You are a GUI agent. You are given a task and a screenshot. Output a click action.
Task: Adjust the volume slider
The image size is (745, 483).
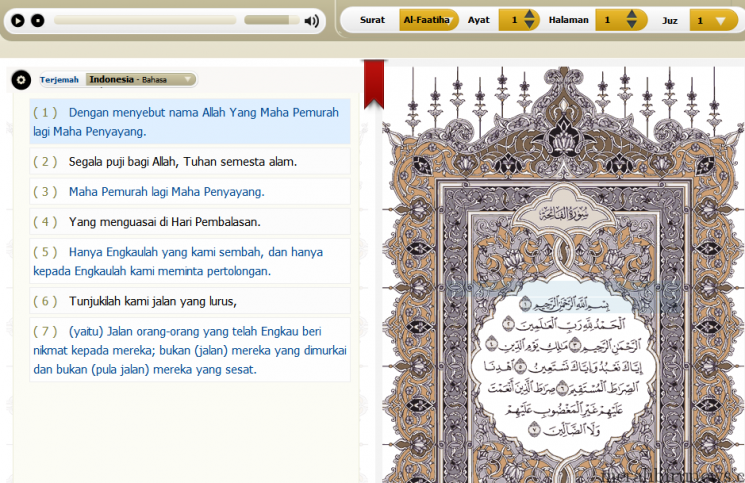coord(271,20)
